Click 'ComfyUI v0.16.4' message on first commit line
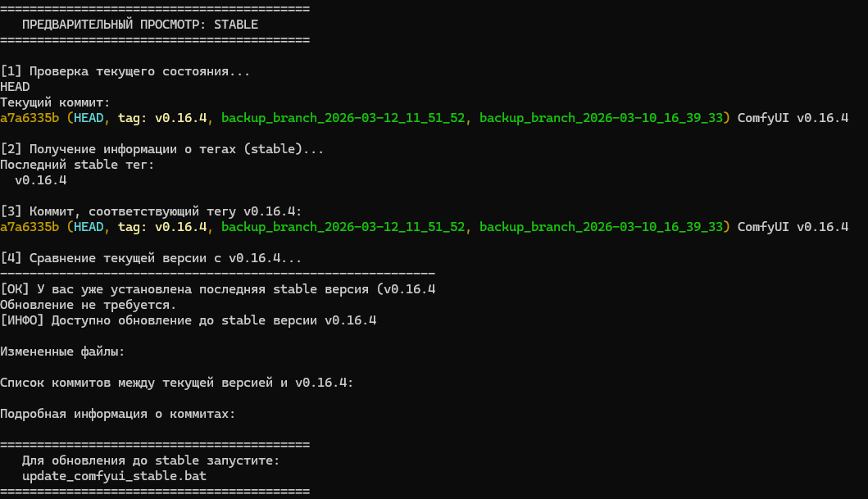 793,118
